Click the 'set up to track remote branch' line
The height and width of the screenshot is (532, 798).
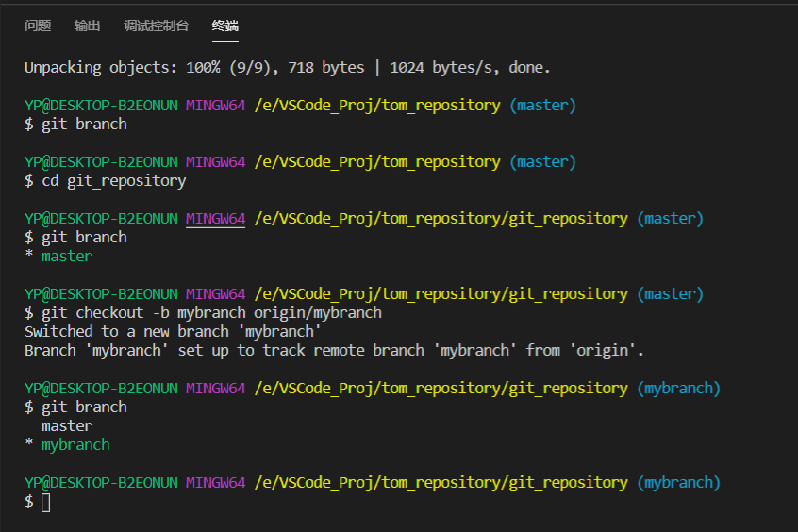[334, 351]
